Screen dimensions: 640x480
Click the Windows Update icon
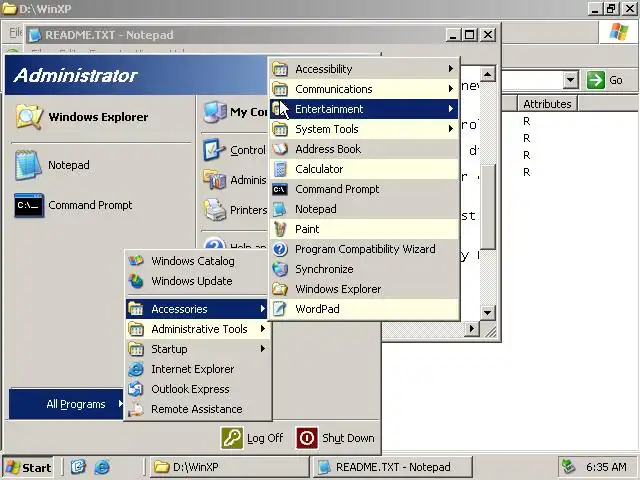click(x=136, y=281)
